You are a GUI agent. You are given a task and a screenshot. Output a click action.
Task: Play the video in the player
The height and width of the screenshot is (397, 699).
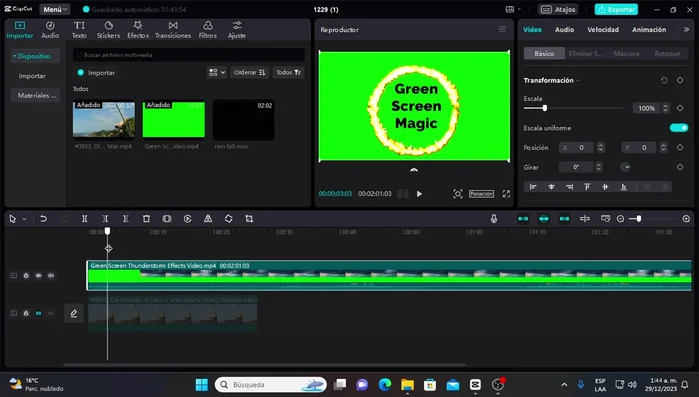tap(419, 194)
